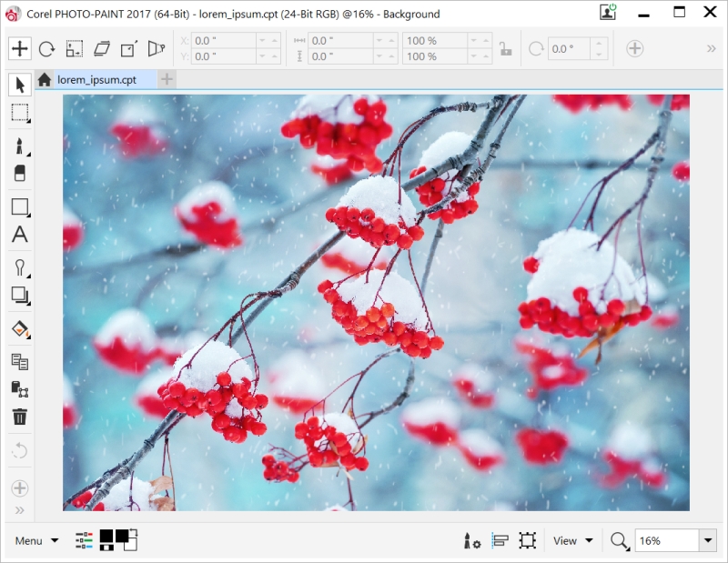Click the Rotate mode icon
The image size is (728, 563).
coord(46,49)
